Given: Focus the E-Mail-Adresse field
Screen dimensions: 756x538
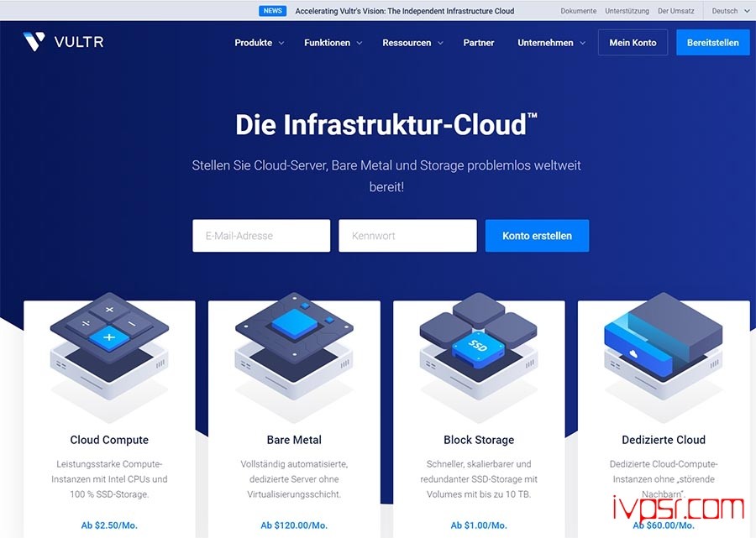Looking at the screenshot, I should 261,236.
